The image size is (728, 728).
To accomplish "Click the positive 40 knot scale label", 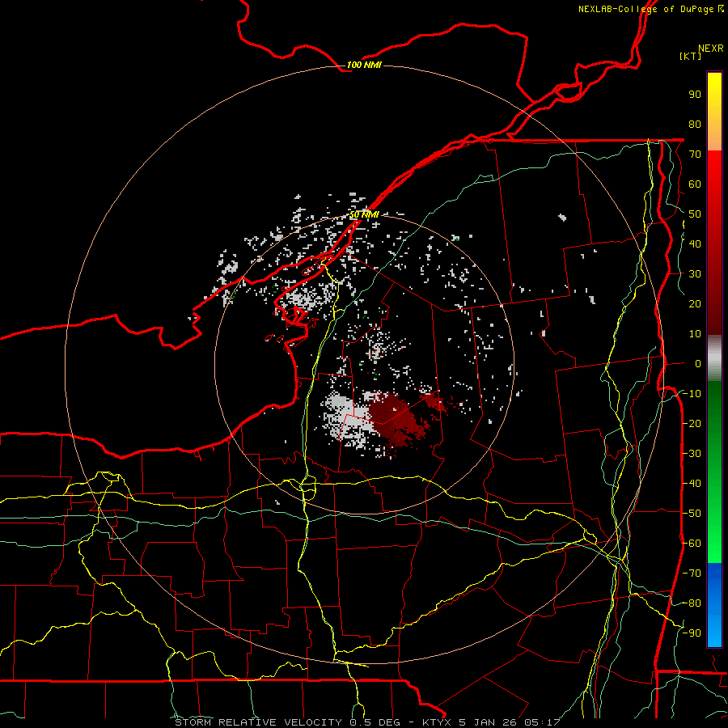I will tap(695, 244).
